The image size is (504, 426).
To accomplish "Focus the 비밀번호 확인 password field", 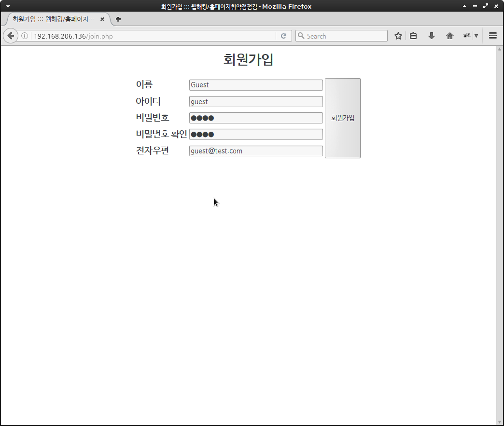I will click(256, 134).
